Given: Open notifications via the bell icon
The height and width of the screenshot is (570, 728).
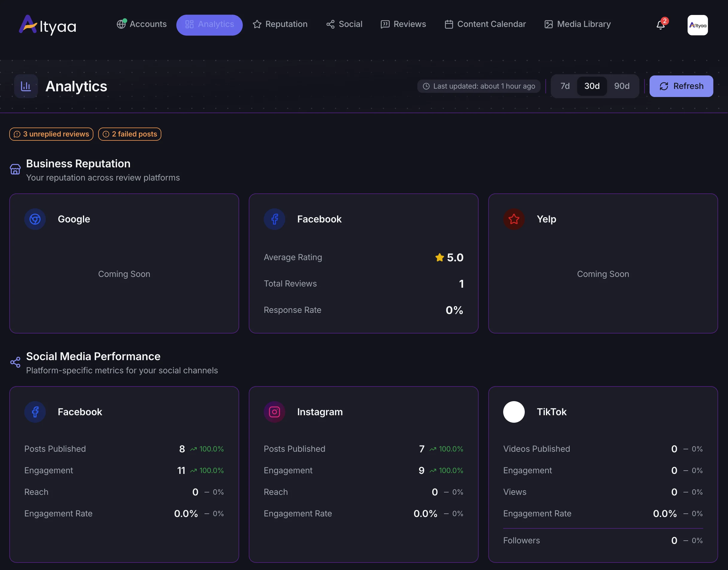Looking at the screenshot, I should pos(660,25).
